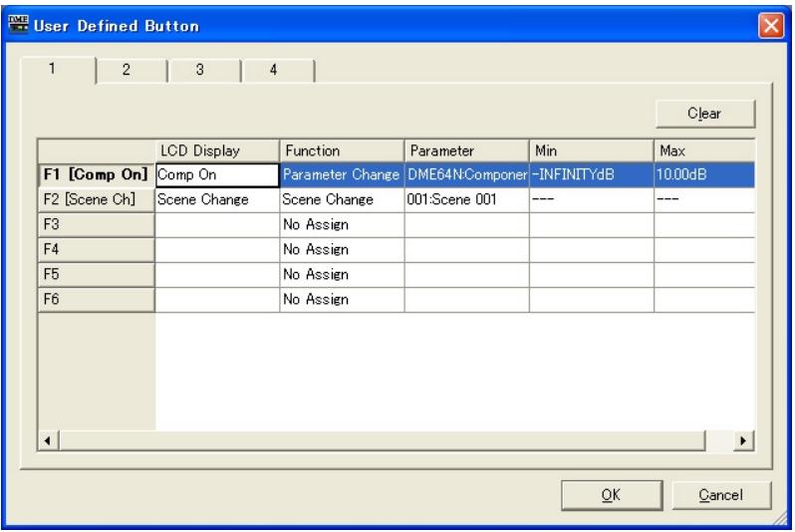Select the Function column header
This screenshot has width=795, height=532.
[343, 150]
